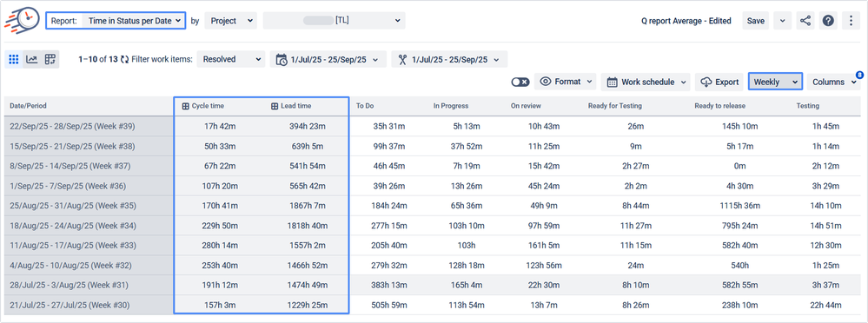Screen dimensions: 868x323
Task: Click the Lead time column header
Action: coord(295,106)
